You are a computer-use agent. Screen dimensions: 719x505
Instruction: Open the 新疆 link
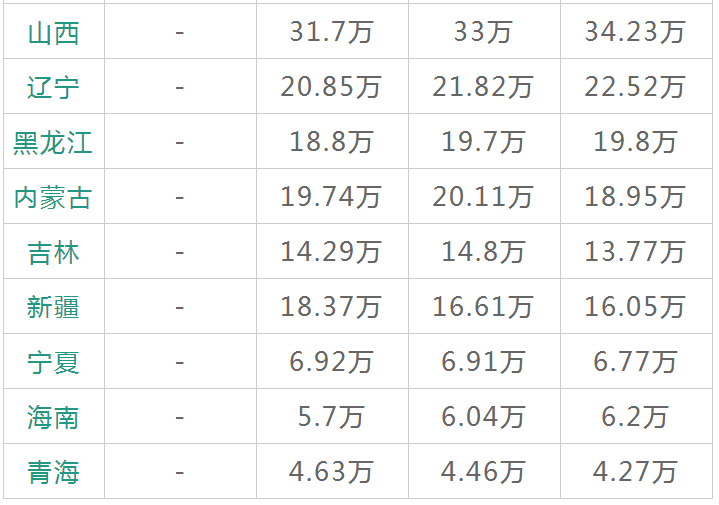(53, 307)
